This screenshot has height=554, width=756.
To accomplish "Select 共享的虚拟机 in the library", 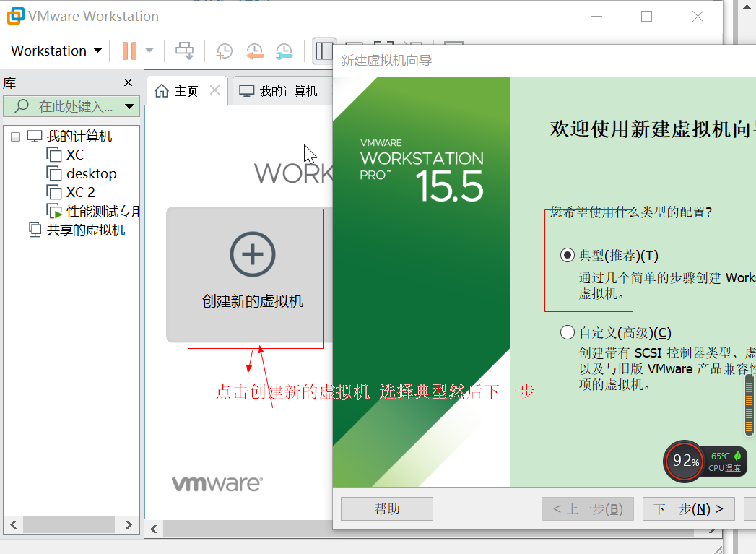I will point(86,230).
